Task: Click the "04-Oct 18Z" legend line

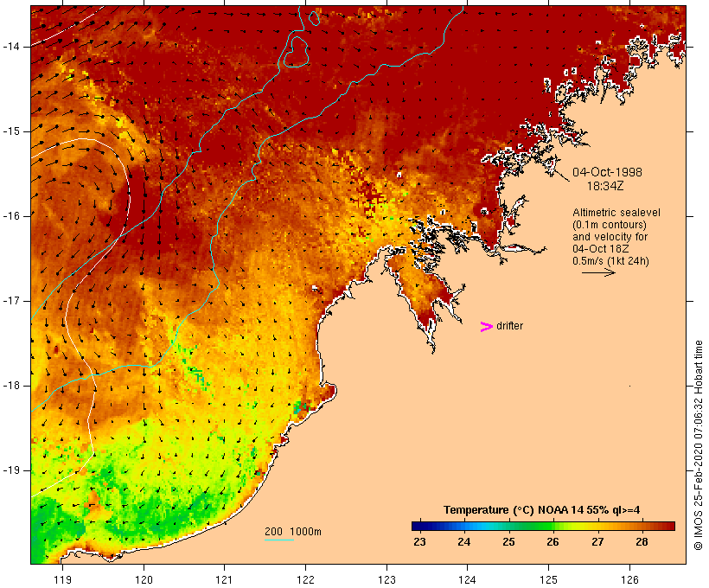Action: pyautogui.click(x=600, y=248)
